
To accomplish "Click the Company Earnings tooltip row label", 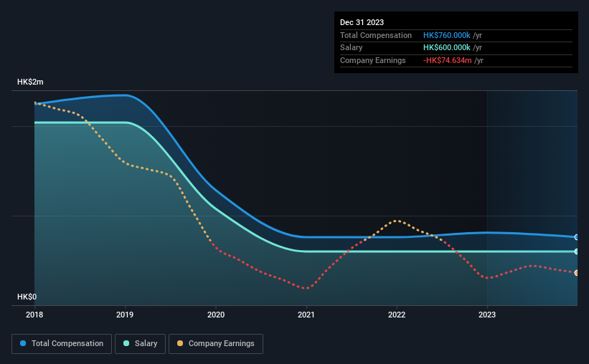I will click(x=372, y=60).
